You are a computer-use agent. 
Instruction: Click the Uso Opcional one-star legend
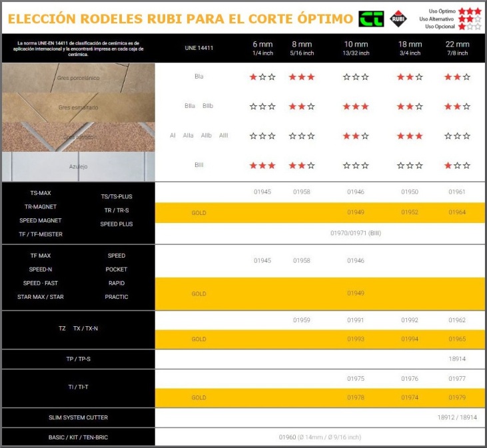470,27
